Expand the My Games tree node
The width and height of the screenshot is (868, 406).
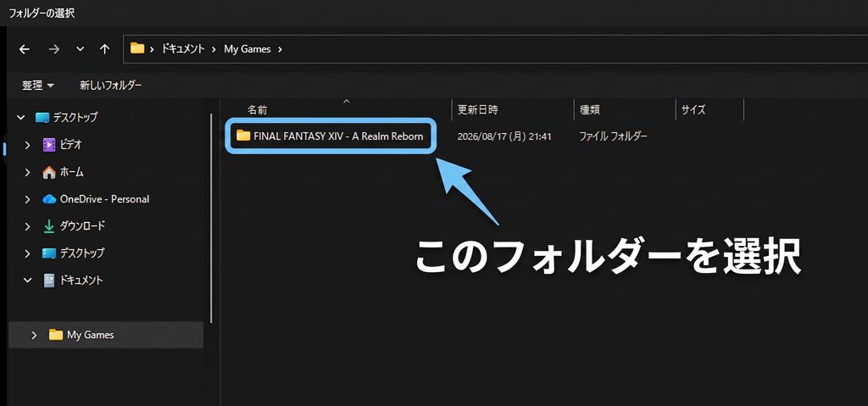coord(34,335)
